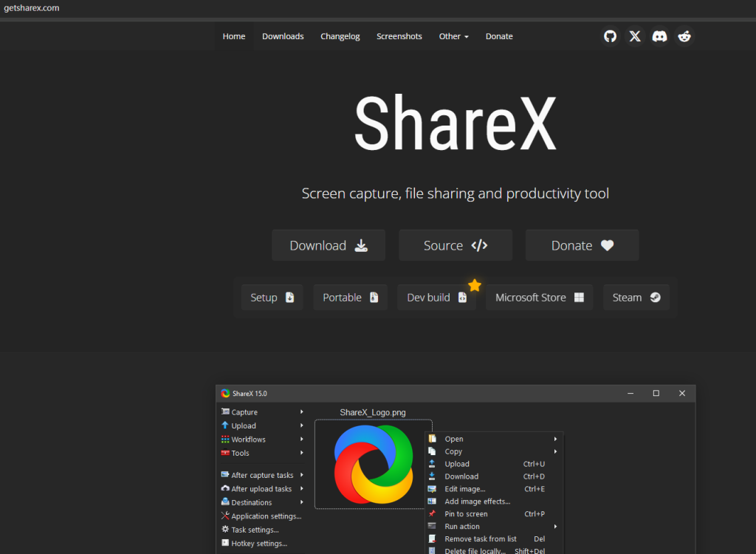
Task: Click the blue Upload arrow icon in sidebar
Action: pyautogui.click(x=224, y=425)
